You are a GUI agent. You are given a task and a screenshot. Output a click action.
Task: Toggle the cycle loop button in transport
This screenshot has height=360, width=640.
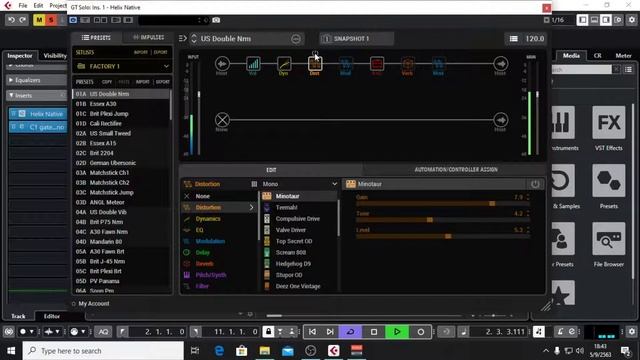[351, 332]
